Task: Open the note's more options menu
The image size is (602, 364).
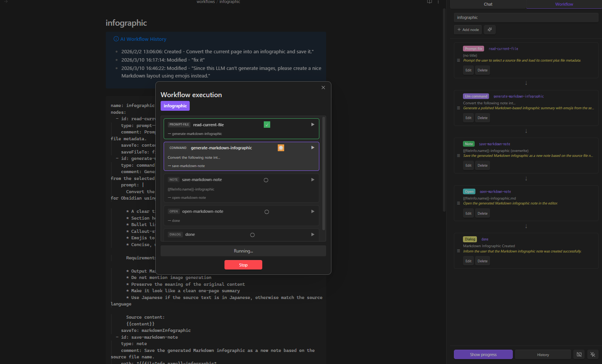Action: pos(438,2)
